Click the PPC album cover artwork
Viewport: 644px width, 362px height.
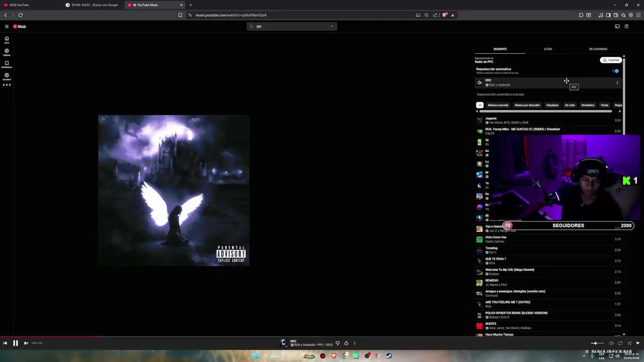click(174, 191)
